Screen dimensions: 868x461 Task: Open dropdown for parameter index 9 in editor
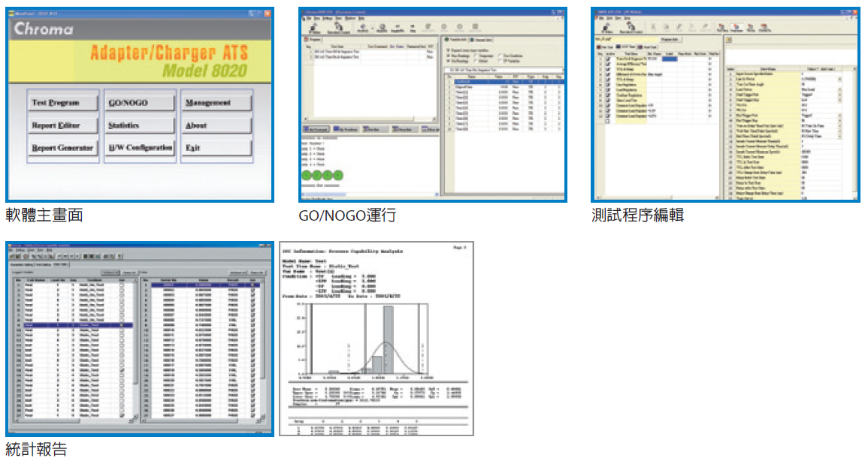(x=839, y=116)
